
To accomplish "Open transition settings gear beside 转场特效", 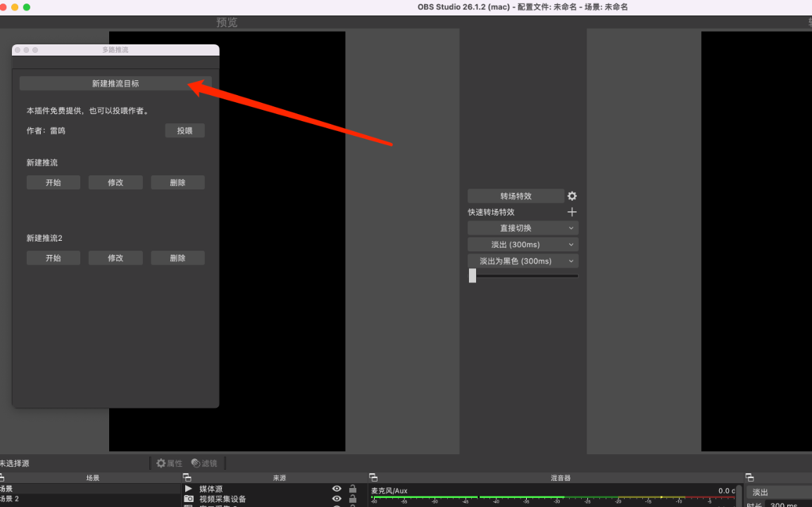I will click(572, 196).
